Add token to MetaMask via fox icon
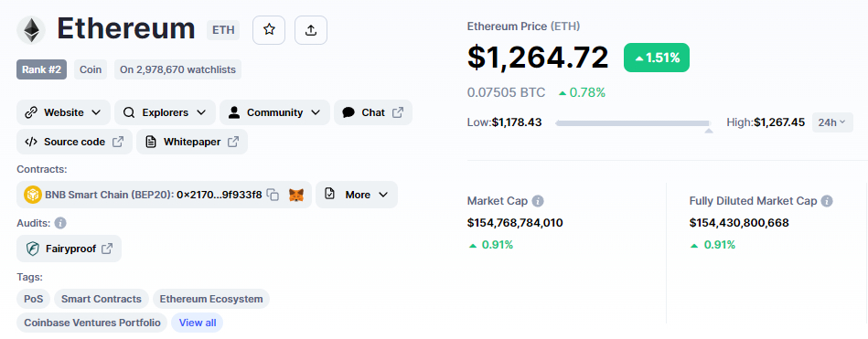This screenshot has width=868, height=339. coord(297,195)
